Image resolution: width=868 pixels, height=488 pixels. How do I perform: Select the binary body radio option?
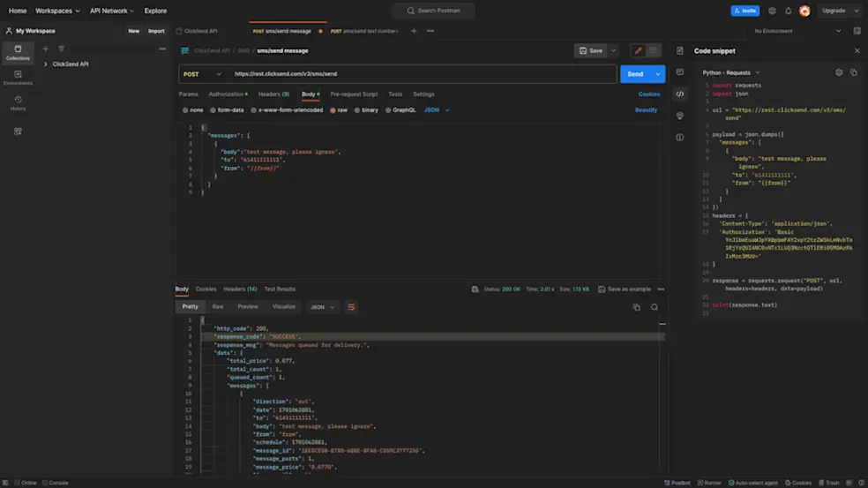click(366, 110)
